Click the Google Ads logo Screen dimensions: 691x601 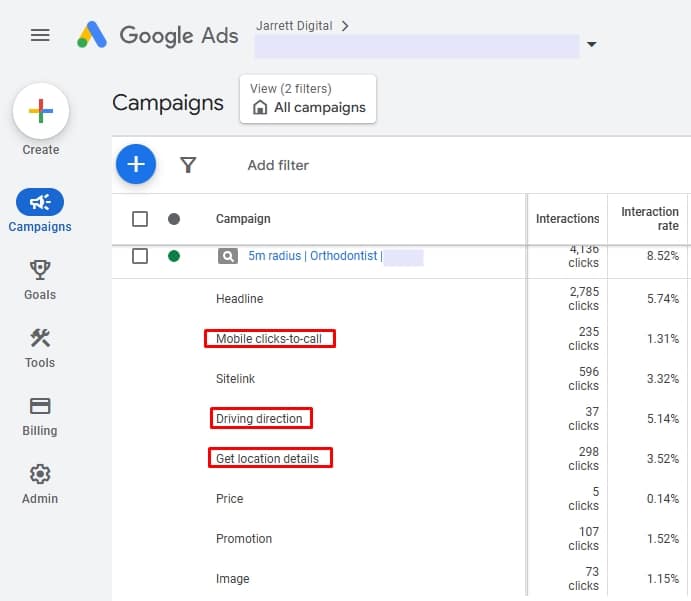(x=93, y=35)
